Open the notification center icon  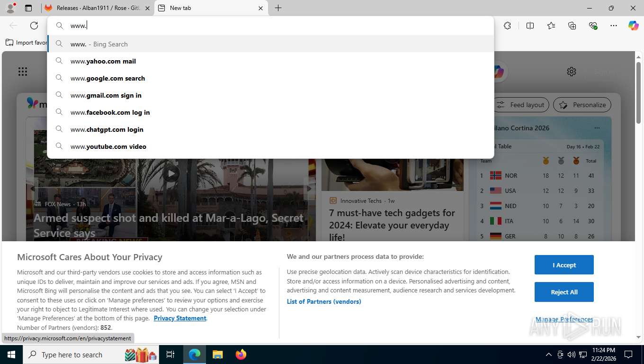click(x=628, y=355)
